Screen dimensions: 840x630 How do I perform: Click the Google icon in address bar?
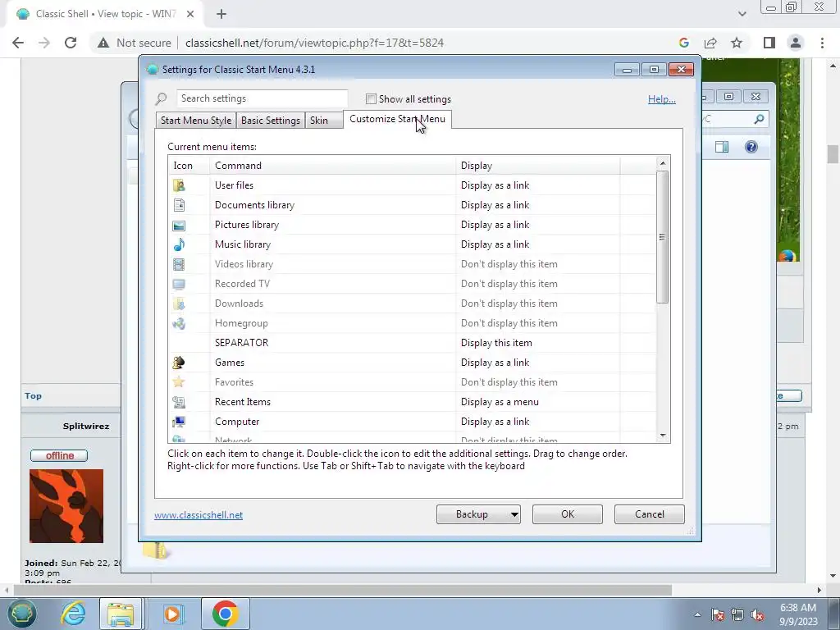point(684,43)
